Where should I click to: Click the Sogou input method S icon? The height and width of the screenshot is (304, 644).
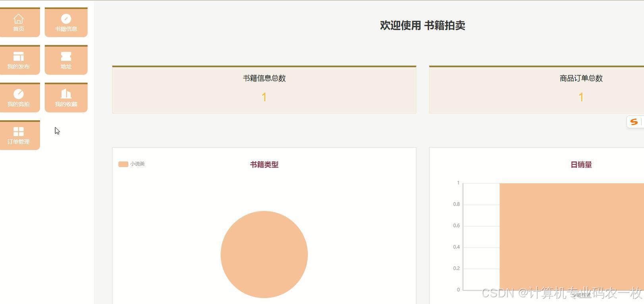[x=634, y=122]
